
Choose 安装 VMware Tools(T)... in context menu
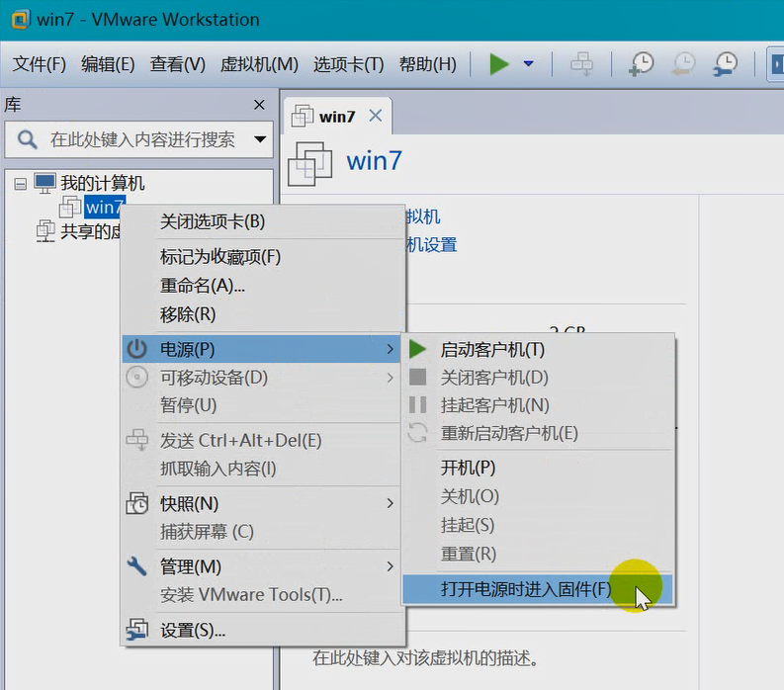262,594
